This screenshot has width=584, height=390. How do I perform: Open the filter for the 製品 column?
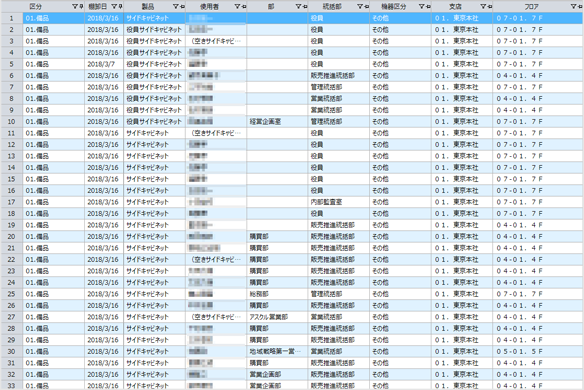[176, 6]
